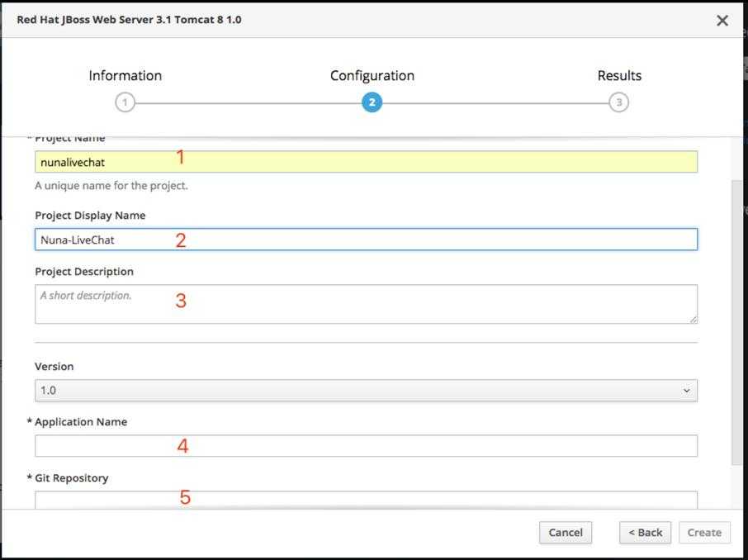Click the Git Repository label

click(71, 478)
